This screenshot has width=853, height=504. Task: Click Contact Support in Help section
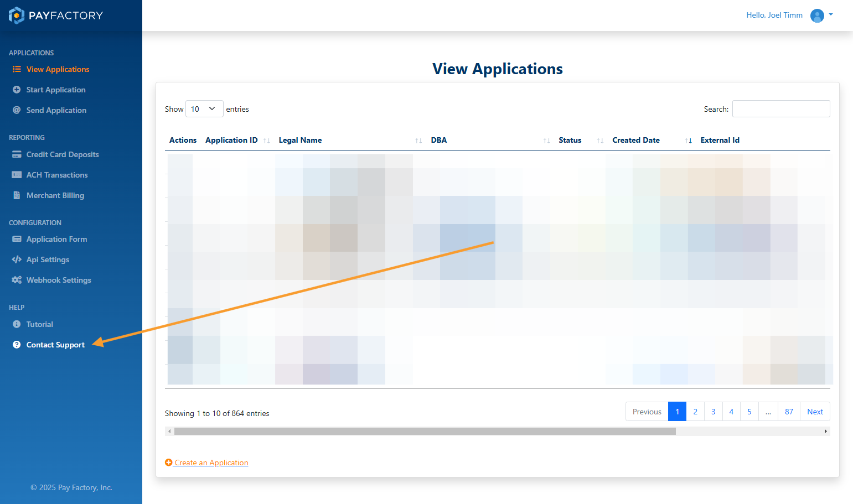click(55, 345)
